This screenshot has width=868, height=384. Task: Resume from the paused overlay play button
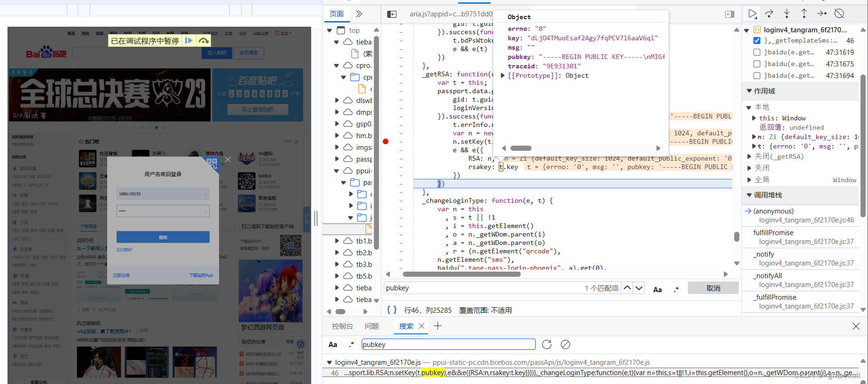point(189,41)
